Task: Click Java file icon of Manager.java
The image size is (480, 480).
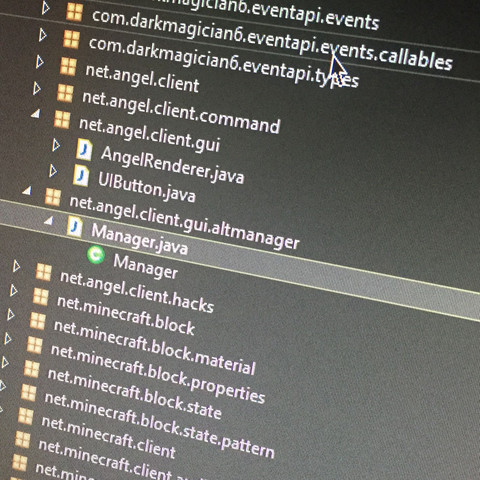Action: tap(75, 227)
